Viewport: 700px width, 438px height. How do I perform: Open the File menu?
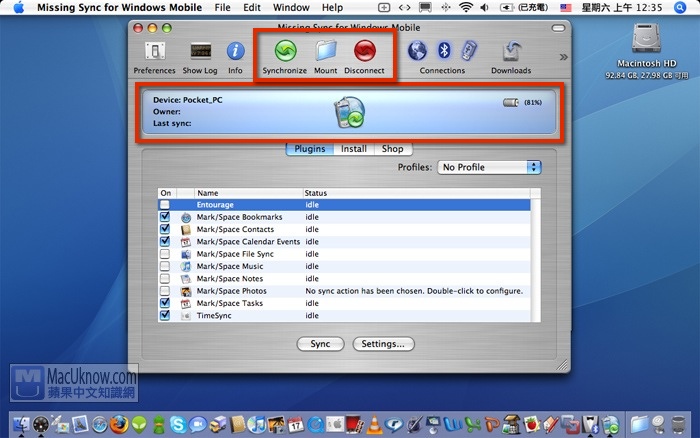click(x=222, y=8)
